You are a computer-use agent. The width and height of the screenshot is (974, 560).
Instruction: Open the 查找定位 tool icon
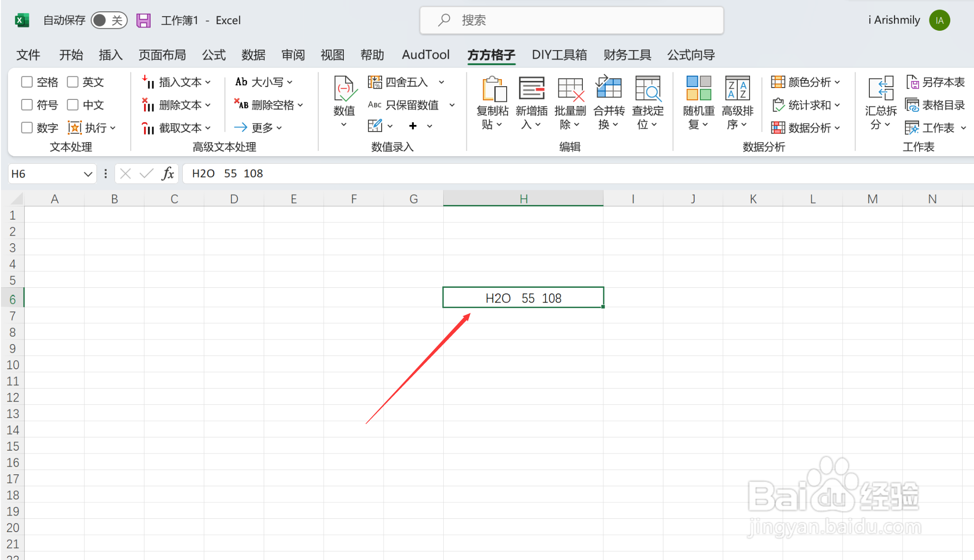click(647, 89)
